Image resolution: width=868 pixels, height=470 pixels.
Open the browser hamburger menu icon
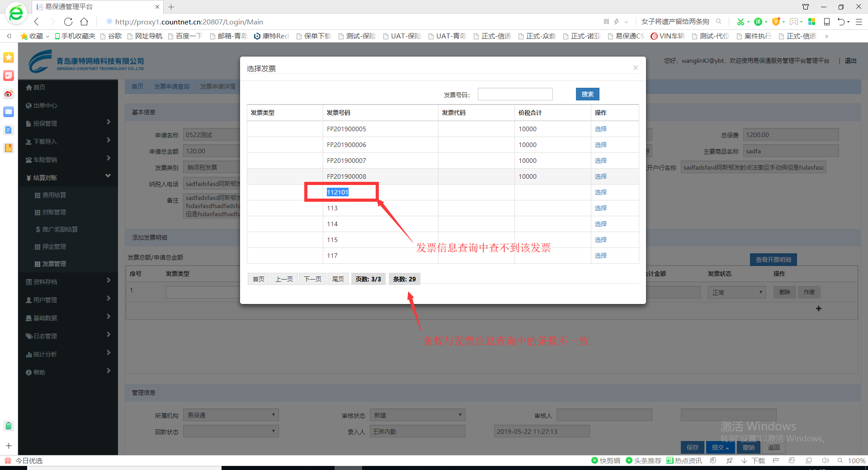coord(859,22)
